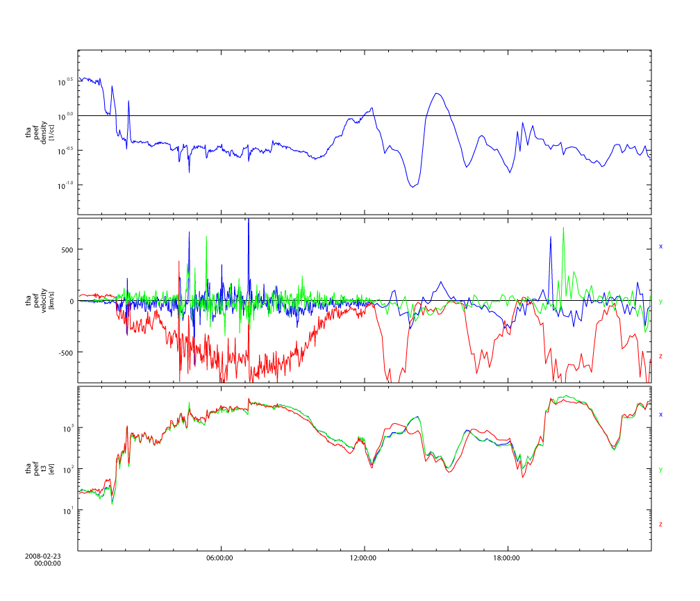Click the 18:00:00 time axis label
The image size is (700, 601).
coord(508,557)
